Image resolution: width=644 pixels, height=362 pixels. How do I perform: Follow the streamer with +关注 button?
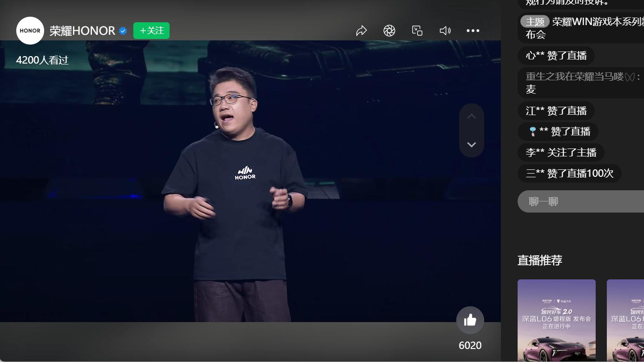pyautogui.click(x=151, y=31)
